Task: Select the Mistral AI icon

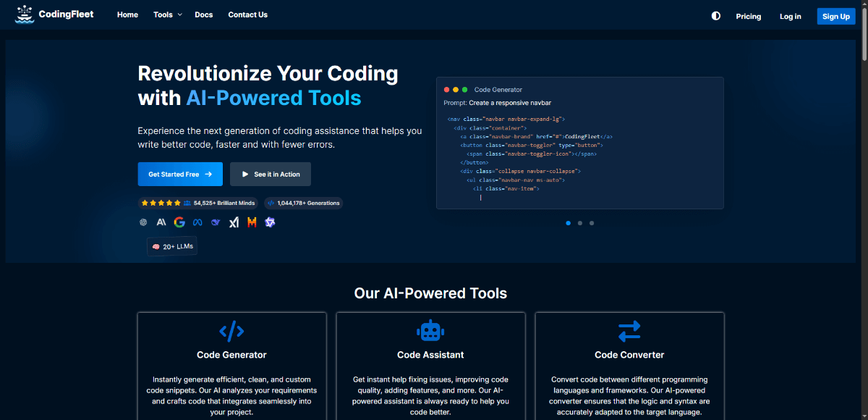Action: 252,222
